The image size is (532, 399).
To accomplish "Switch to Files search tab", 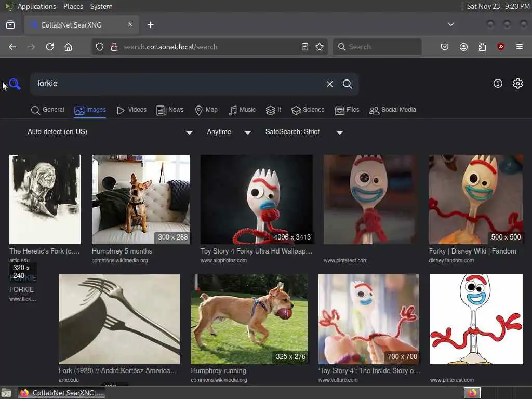I will point(347,110).
